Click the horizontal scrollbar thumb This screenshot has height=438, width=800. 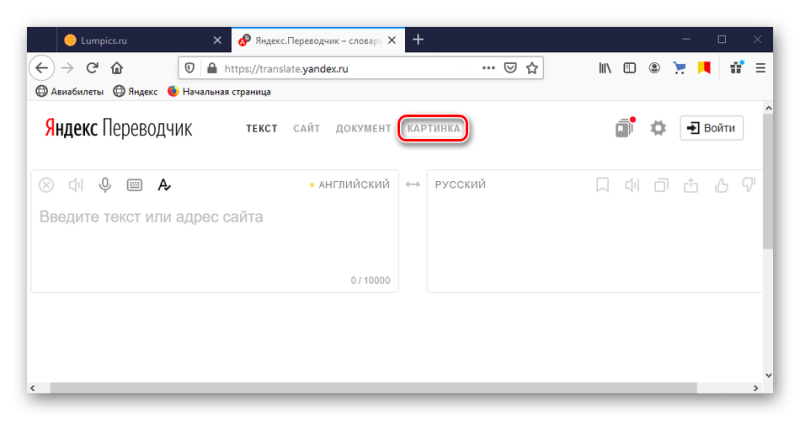(x=373, y=388)
